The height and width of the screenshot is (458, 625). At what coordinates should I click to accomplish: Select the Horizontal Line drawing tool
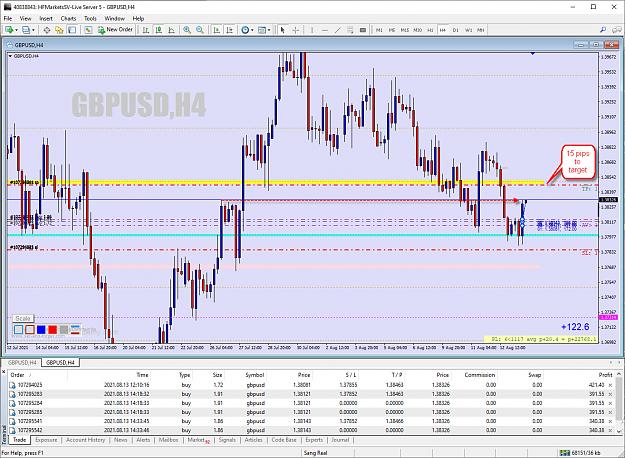point(324,30)
